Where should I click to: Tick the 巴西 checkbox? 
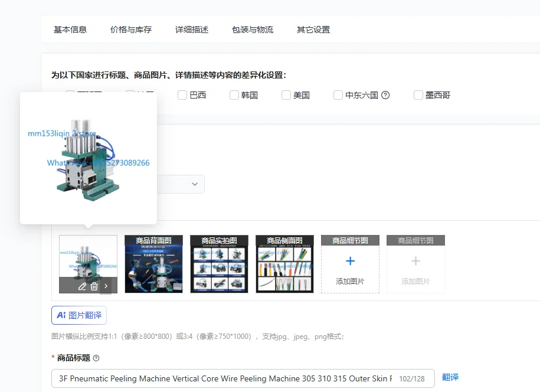(182, 95)
